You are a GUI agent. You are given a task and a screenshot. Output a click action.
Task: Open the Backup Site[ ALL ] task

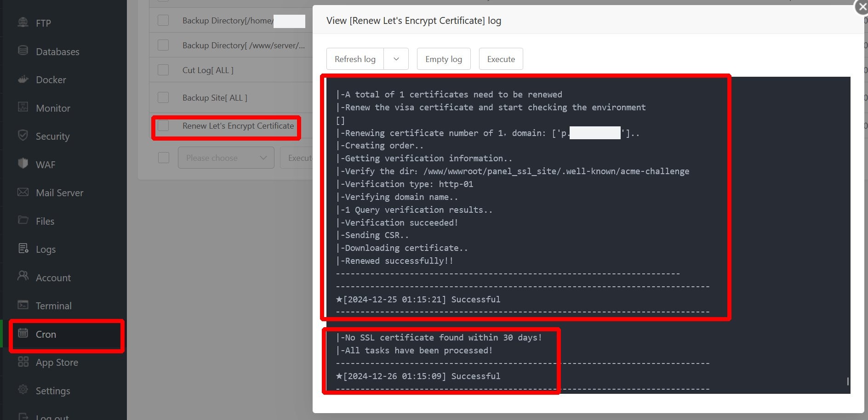[x=215, y=97]
